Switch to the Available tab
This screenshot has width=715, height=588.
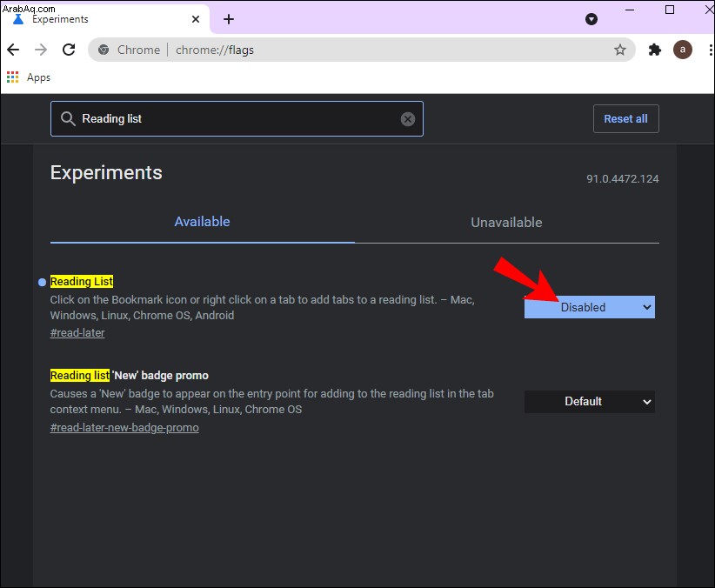click(202, 222)
